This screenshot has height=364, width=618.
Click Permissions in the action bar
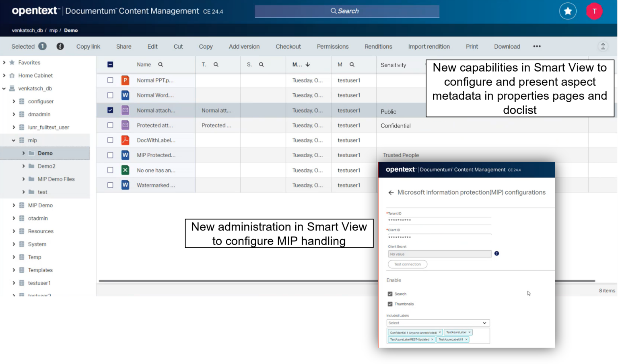[332, 46]
